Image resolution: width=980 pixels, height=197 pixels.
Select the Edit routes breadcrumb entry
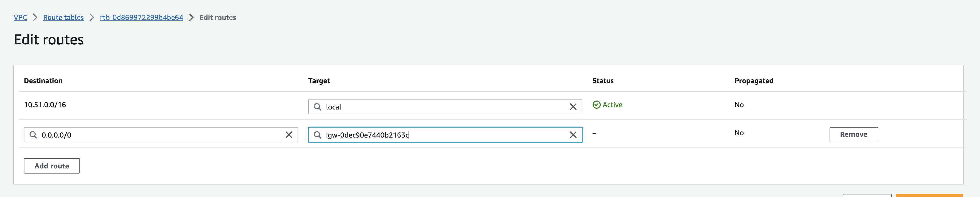(218, 17)
